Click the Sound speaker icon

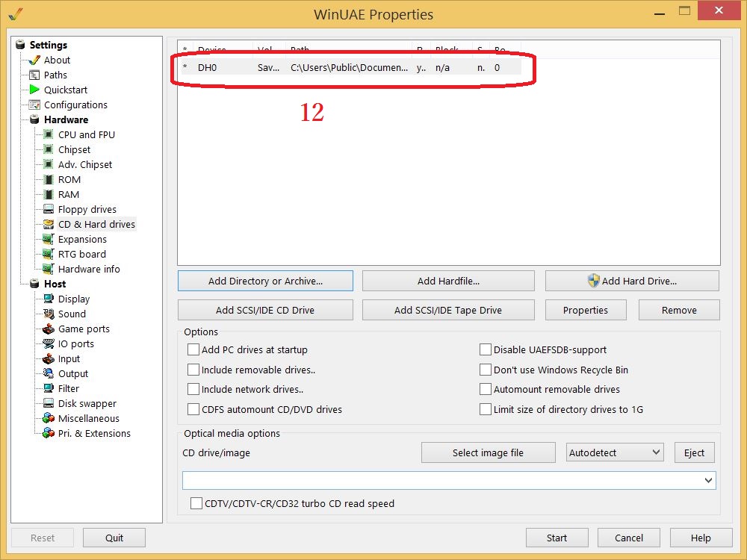(x=48, y=314)
